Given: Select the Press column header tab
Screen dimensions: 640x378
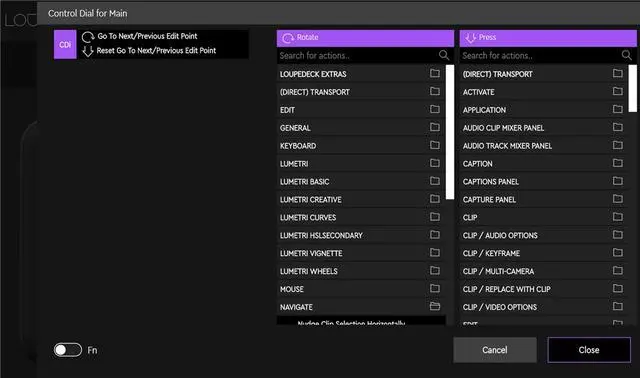Looking at the screenshot, I should (x=548, y=38).
